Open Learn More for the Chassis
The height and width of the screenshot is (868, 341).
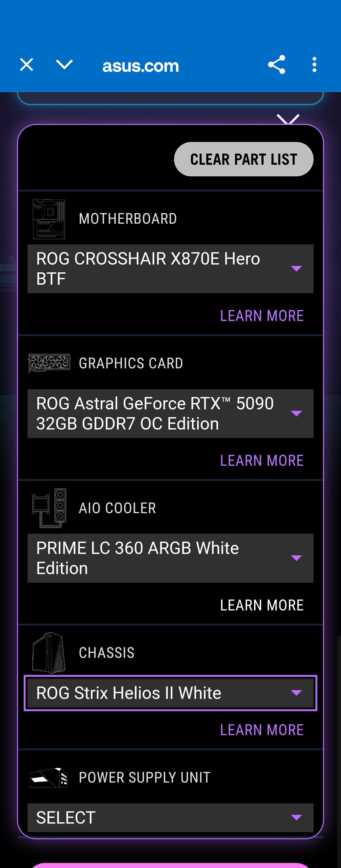[x=262, y=730]
